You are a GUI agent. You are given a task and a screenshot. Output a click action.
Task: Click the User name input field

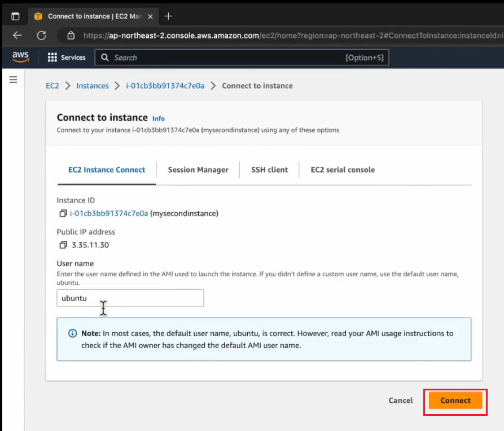click(x=130, y=298)
